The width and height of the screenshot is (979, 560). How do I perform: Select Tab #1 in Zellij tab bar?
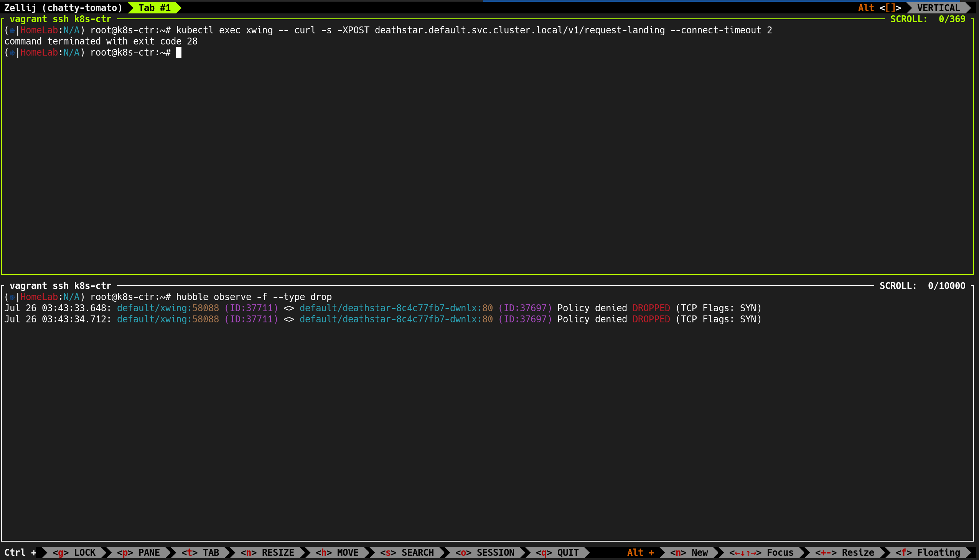pyautogui.click(x=154, y=8)
